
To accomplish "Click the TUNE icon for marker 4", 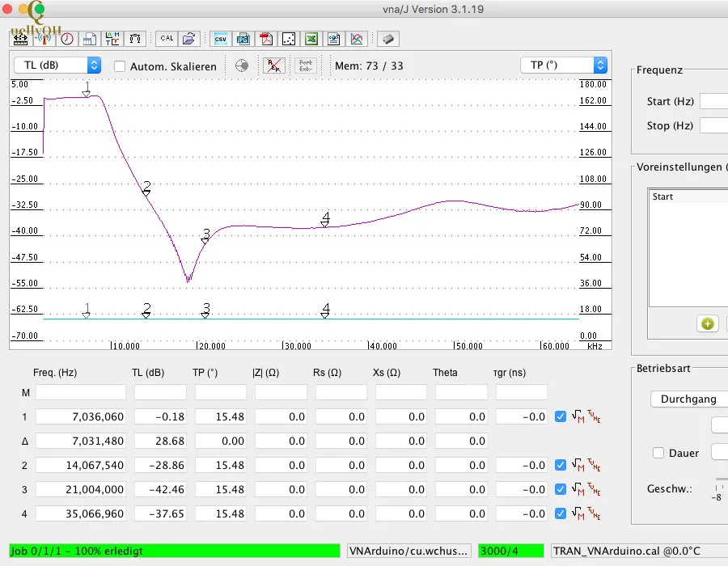I will (594, 513).
